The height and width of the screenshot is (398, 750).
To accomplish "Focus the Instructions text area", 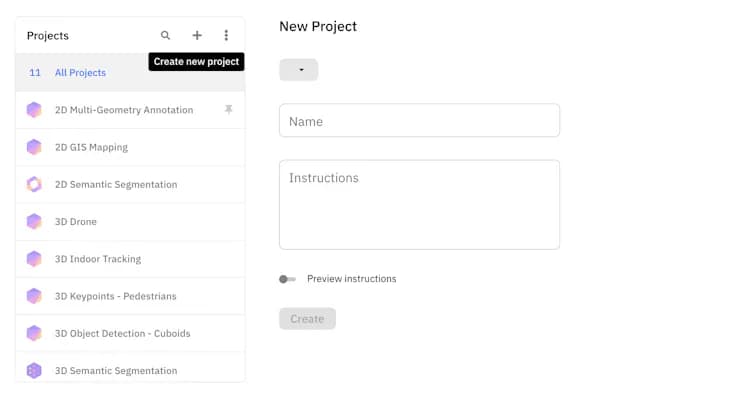I will pyautogui.click(x=419, y=205).
